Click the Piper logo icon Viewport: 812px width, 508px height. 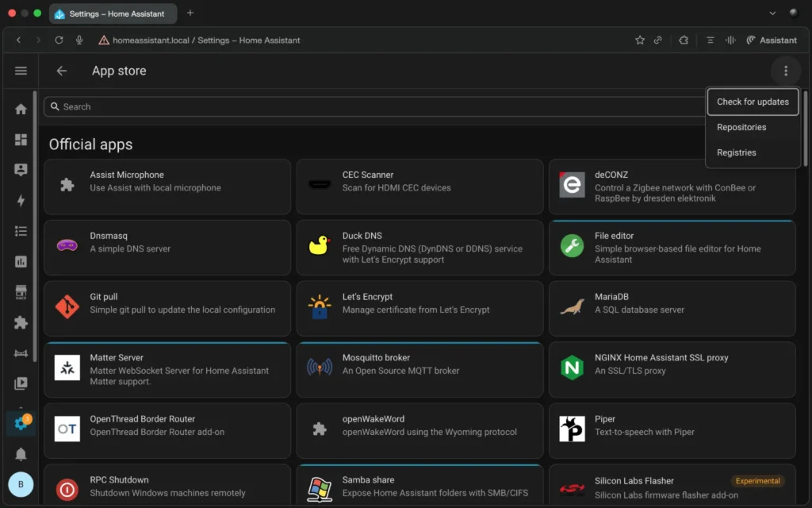(573, 429)
